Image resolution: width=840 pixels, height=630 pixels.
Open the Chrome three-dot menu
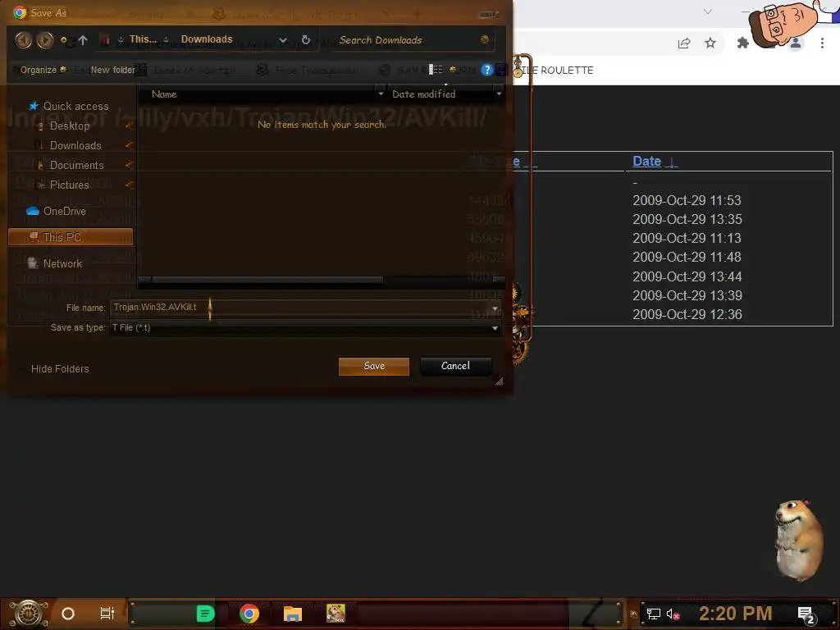click(822, 43)
